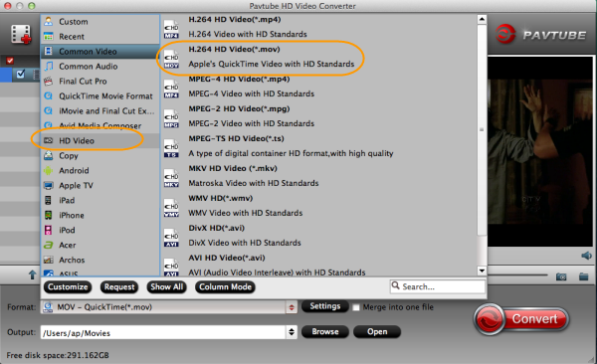Image resolution: width=597 pixels, height=364 pixels.
Task: Click the MPEG-4 HD Video(*.mp4) icon
Action: (171, 89)
